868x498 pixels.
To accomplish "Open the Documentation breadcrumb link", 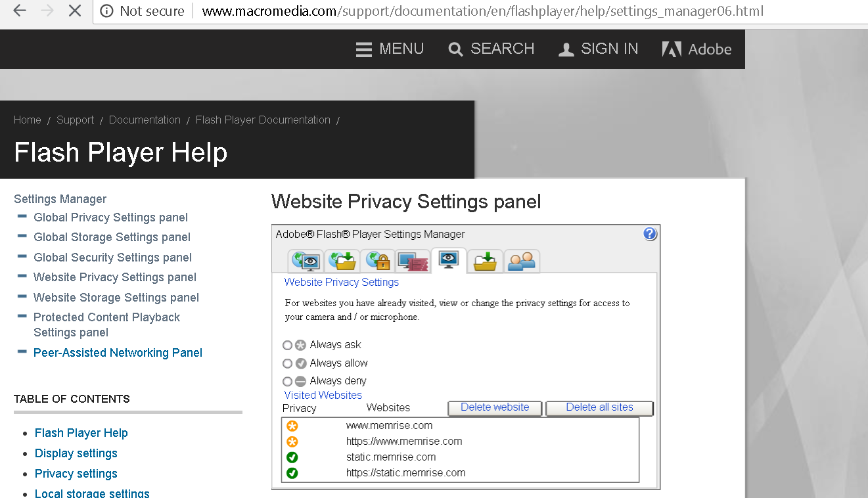I will (x=145, y=120).
